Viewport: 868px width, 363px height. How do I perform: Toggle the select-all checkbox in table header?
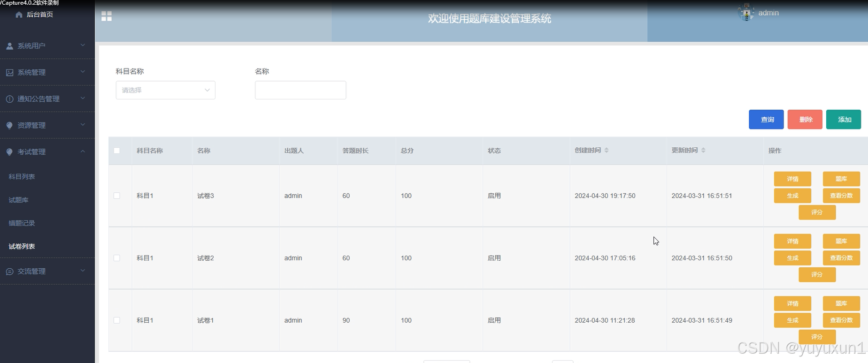click(117, 151)
